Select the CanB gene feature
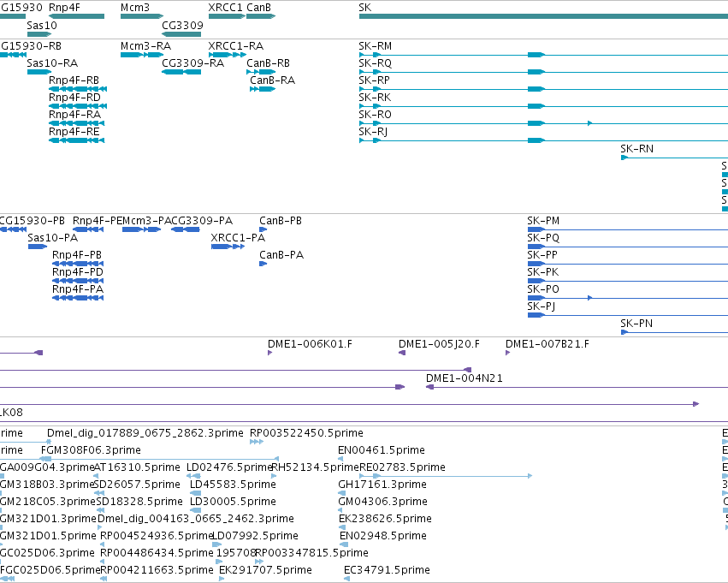This screenshot has width=728, height=583. pos(261,16)
